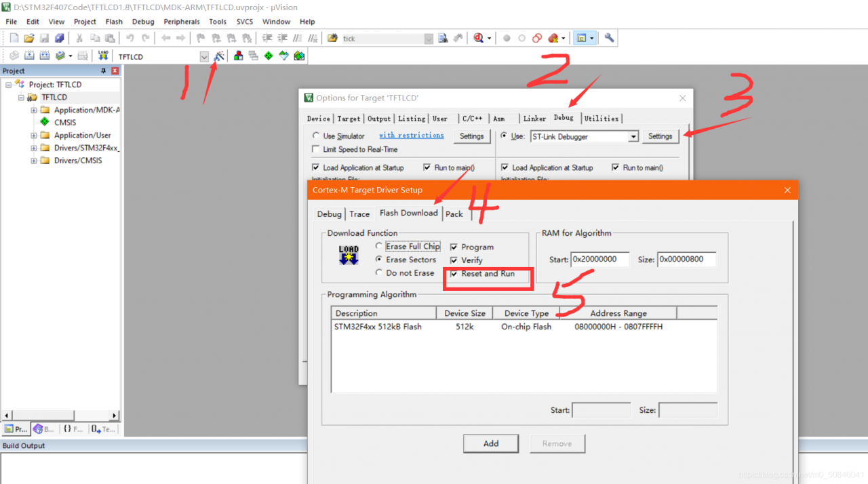Viewport: 868px width, 484px height.
Task: Click the Add button
Action: point(491,443)
